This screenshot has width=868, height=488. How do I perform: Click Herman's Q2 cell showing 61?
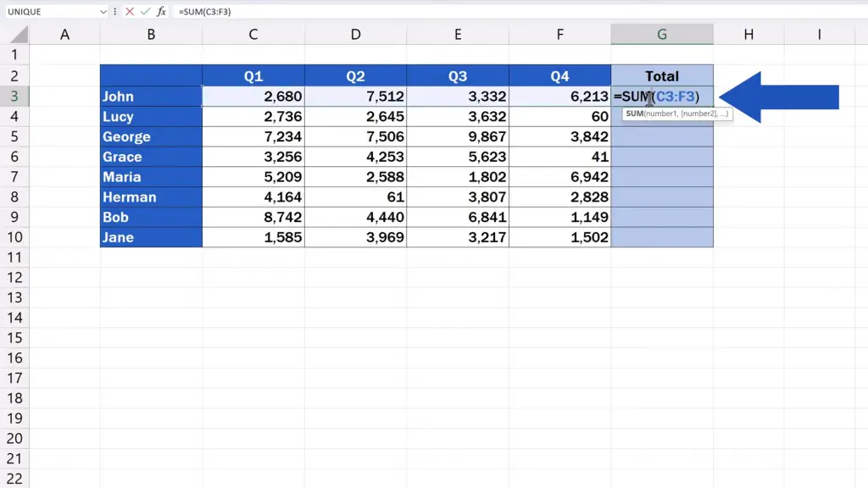(x=355, y=197)
